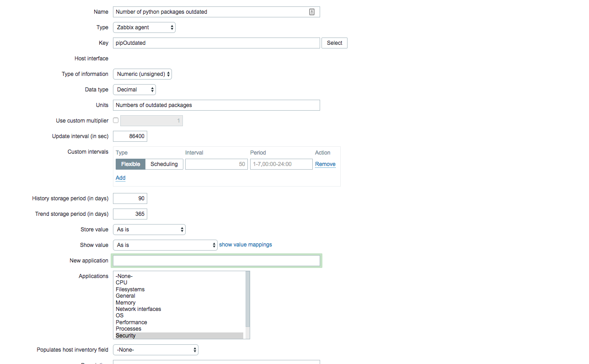589x364 pixels.
Task: Click the History storage period field
Action: 130,198
